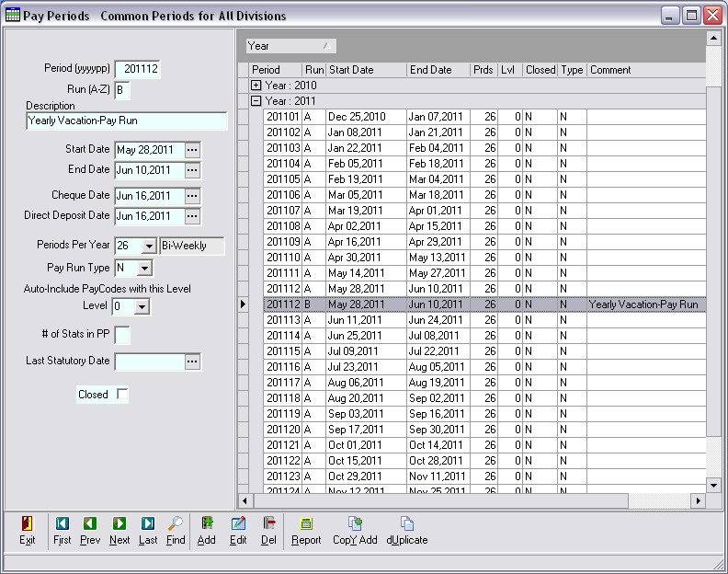The width and height of the screenshot is (728, 574).
Task: Open Find using magnifier icon
Action: [176, 530]
